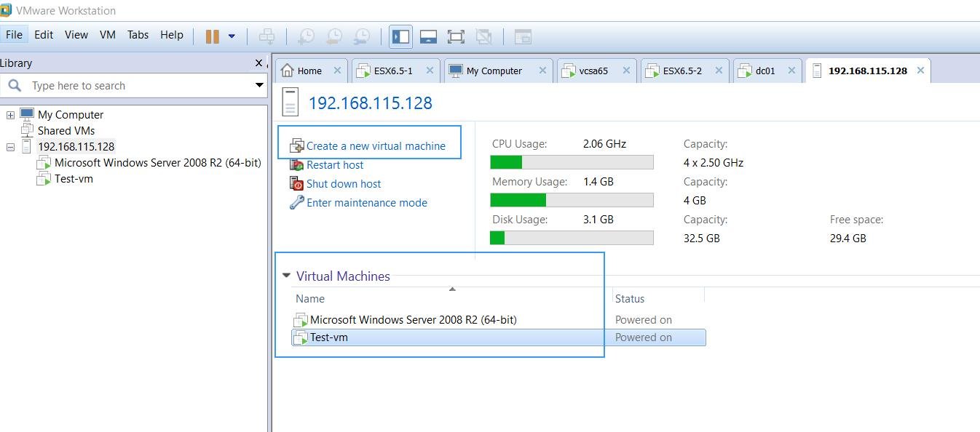Screen dimensions: 980x432
Task: Open the power options dropdown arrow
Action: (x=232, y=36)
